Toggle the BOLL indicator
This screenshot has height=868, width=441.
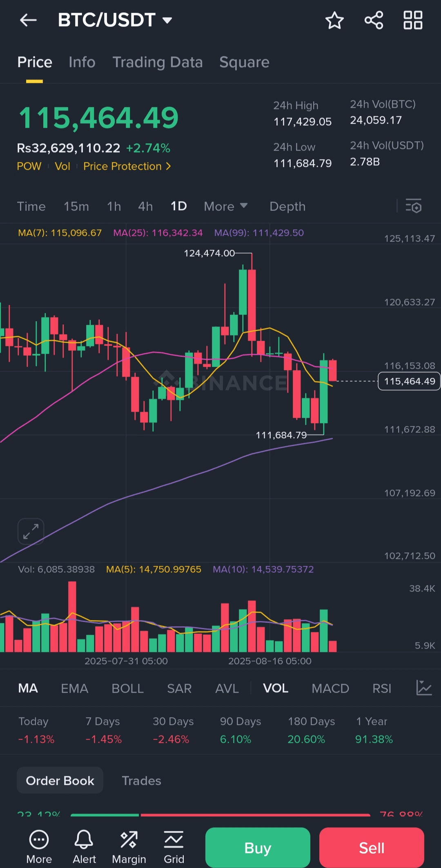pyautogui.click(x=127, y=689)
